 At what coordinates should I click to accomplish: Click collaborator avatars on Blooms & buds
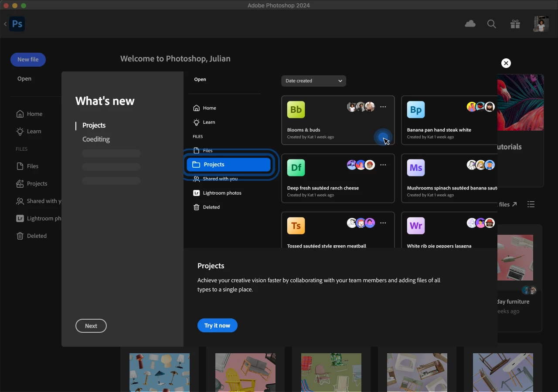[x=361, y=107]
